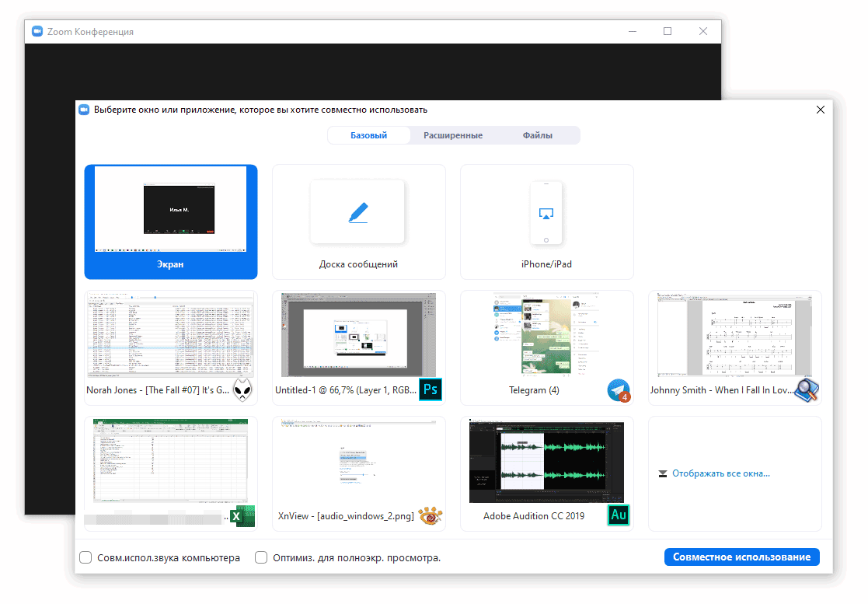Click the green Excel X icon
Image resolution: width=868 pixels, height=604 pixels.
click(242, 516)
